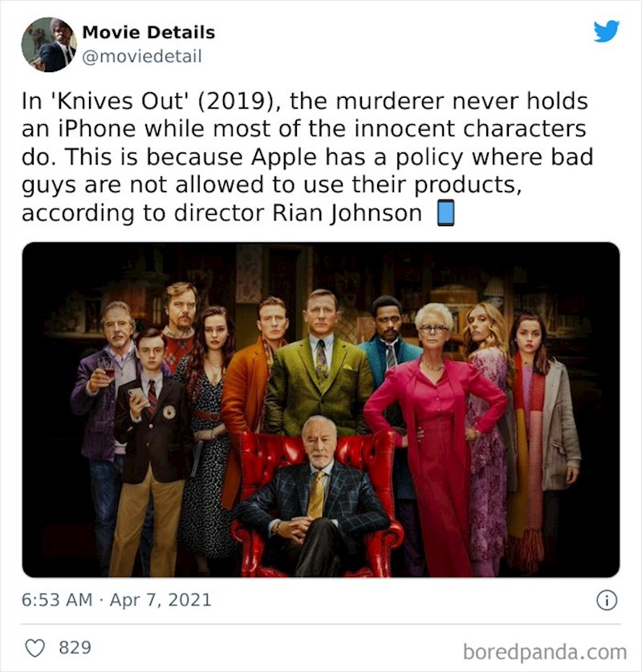Click the name Rian Johnson in tweet
The width and height of the screenshot is (642, 672).
(347, 213)
